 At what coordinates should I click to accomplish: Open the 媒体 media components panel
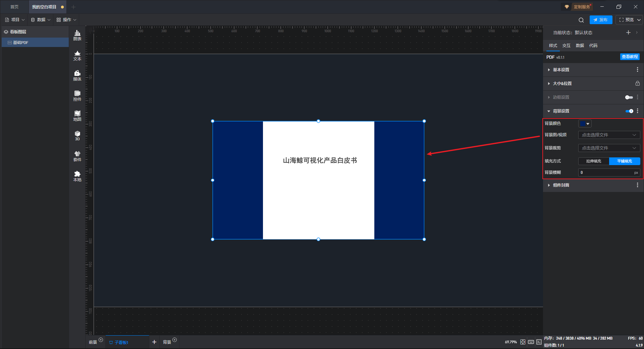tap(77, 76)
